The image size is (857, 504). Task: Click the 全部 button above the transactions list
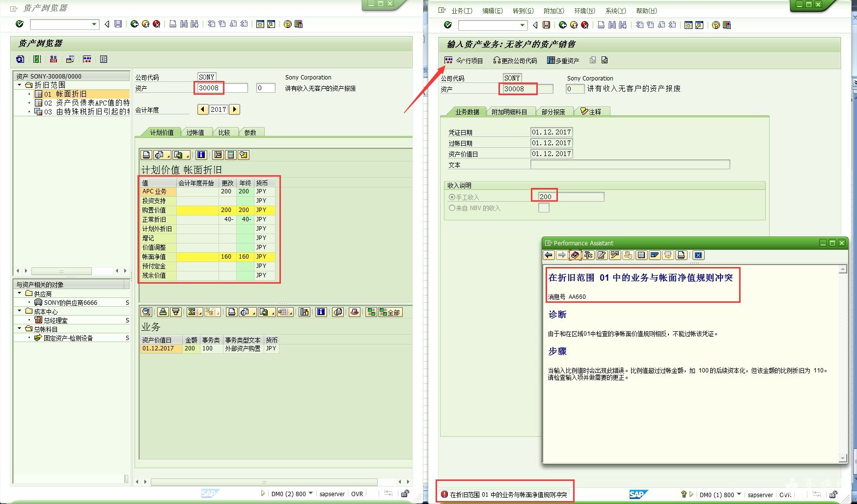(390, 312)
